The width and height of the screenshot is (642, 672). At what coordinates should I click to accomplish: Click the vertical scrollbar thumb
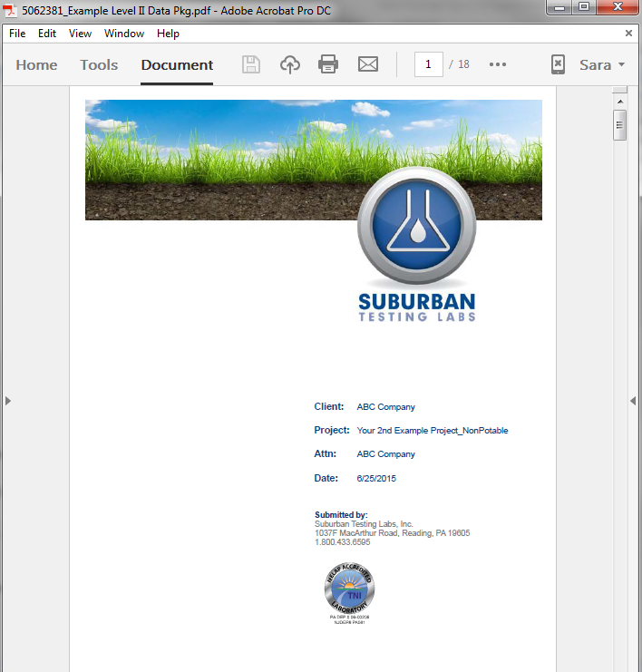tap(619, 125)
